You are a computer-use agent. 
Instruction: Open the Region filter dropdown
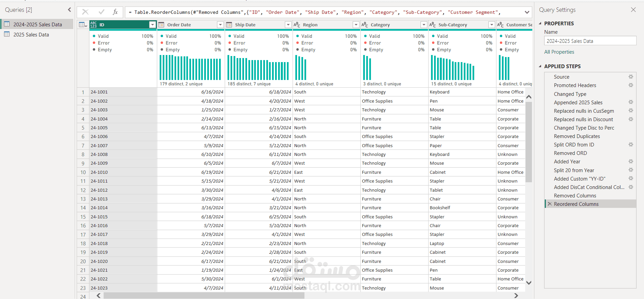[x=356, y=25]
